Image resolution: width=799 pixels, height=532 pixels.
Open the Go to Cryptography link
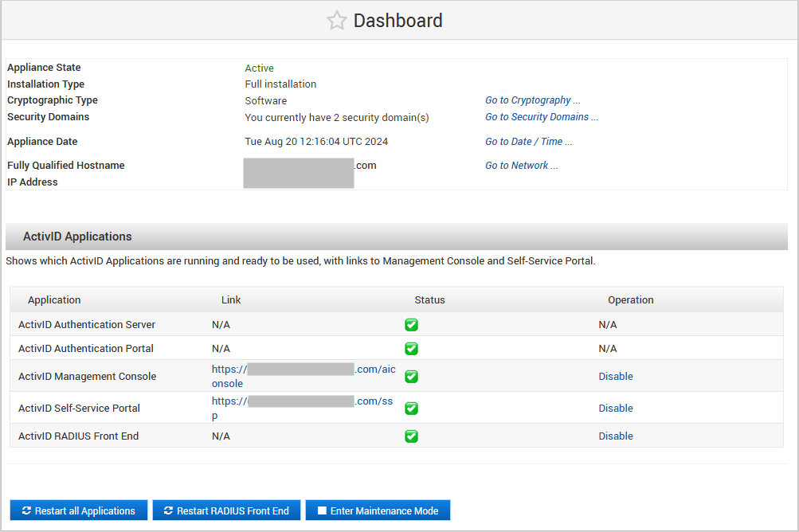click(532, 100)
